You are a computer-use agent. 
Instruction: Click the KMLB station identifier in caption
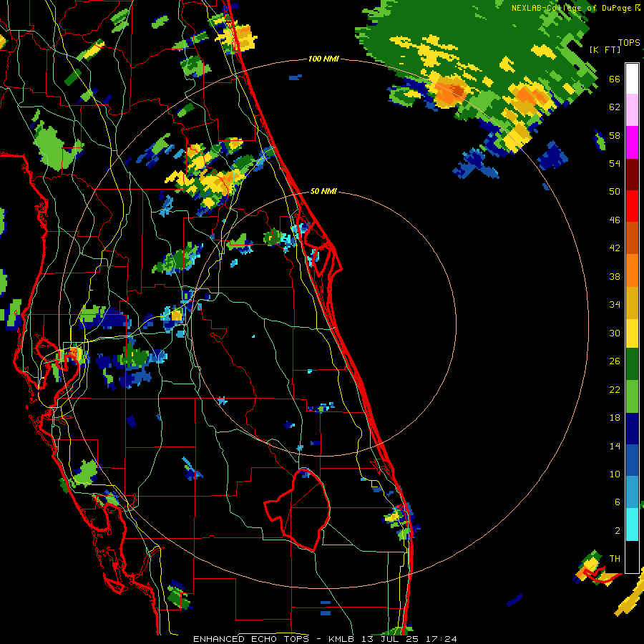tap(343, 639)
